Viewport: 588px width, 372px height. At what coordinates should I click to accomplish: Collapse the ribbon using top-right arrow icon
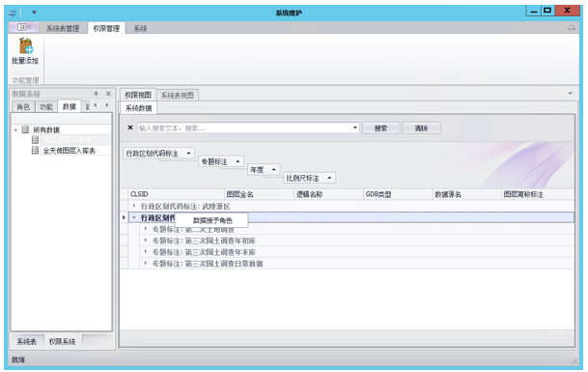coord(572,28)
